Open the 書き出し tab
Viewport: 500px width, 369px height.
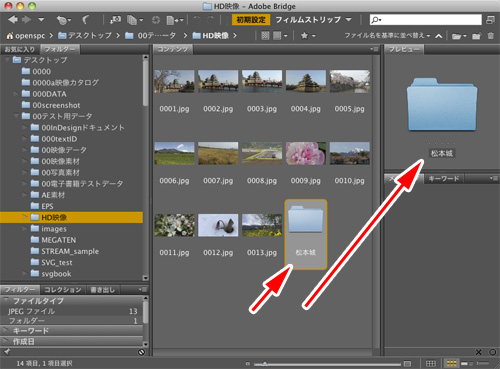(103, 290)
